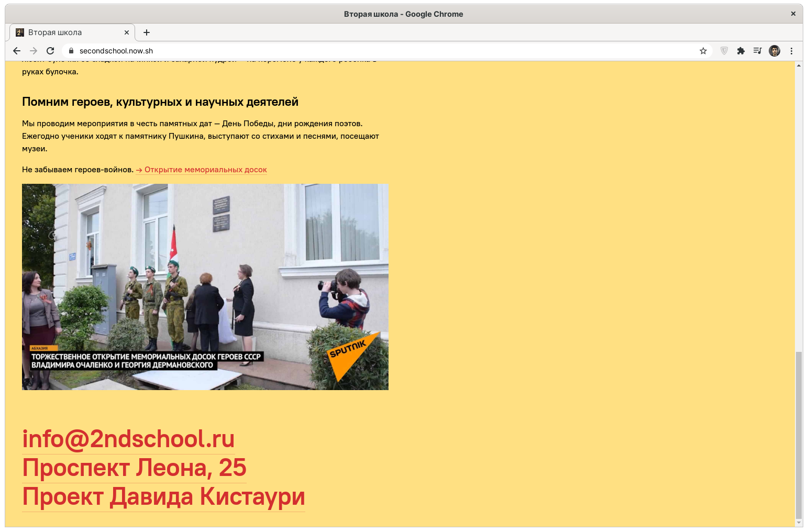The width and height of the screenshot is (808, 532).
Task: Close the Google Chrome window
Action: (793, 14)
